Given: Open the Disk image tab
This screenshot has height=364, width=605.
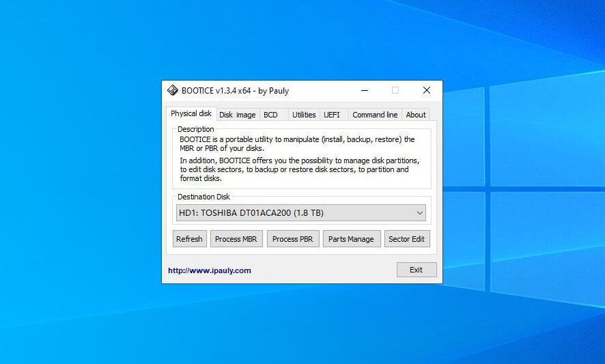Looking at the screenshot, I should tap(238, 115).
